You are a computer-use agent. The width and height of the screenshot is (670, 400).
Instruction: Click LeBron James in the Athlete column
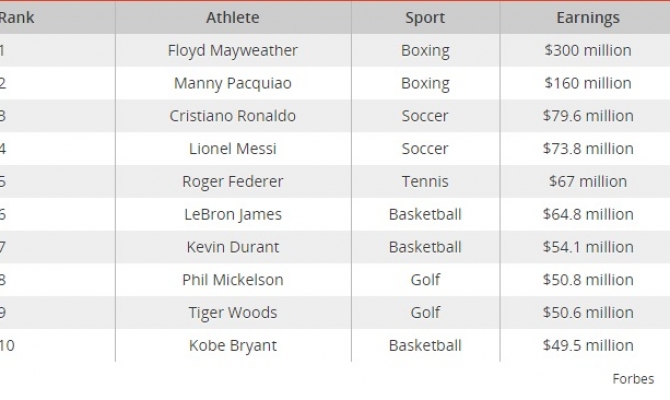[233, 214]
